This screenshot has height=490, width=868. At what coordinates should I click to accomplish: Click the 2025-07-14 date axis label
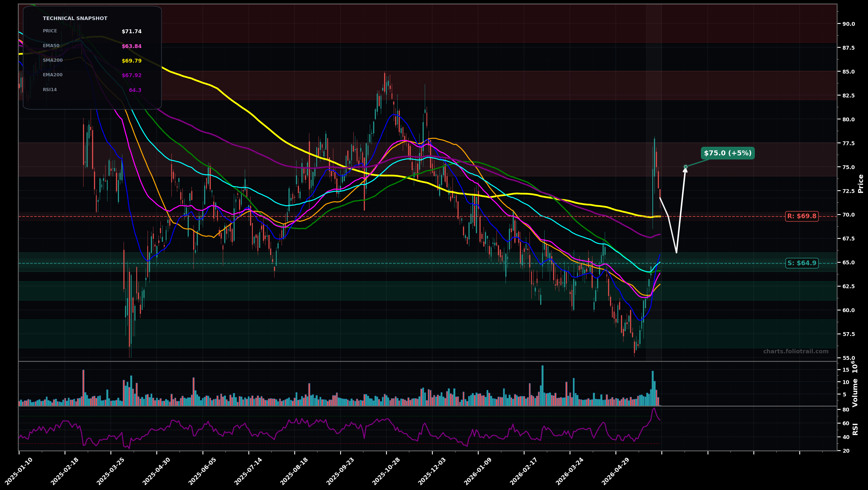(x=248, y=471)
